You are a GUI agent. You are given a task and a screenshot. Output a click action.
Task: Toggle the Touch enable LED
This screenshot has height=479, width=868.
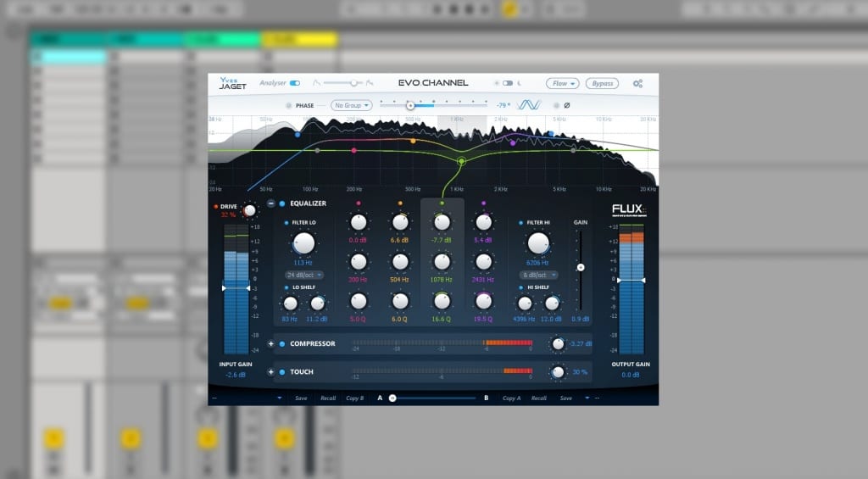(x=282, y=372)
